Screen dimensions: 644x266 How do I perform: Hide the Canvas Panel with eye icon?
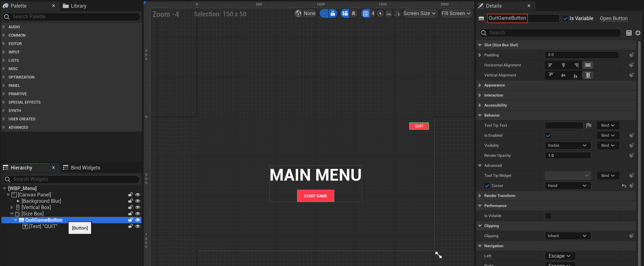[137, 195]
